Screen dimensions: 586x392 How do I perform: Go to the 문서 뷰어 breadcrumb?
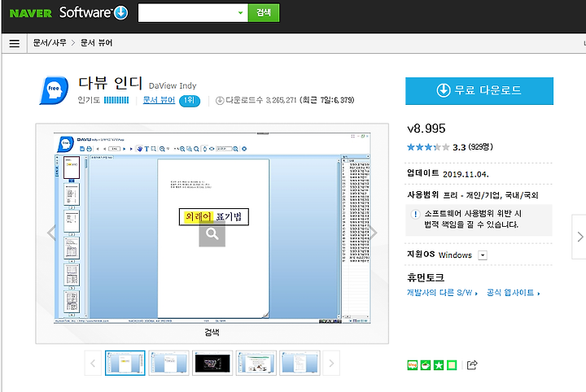tap(96, 43)
